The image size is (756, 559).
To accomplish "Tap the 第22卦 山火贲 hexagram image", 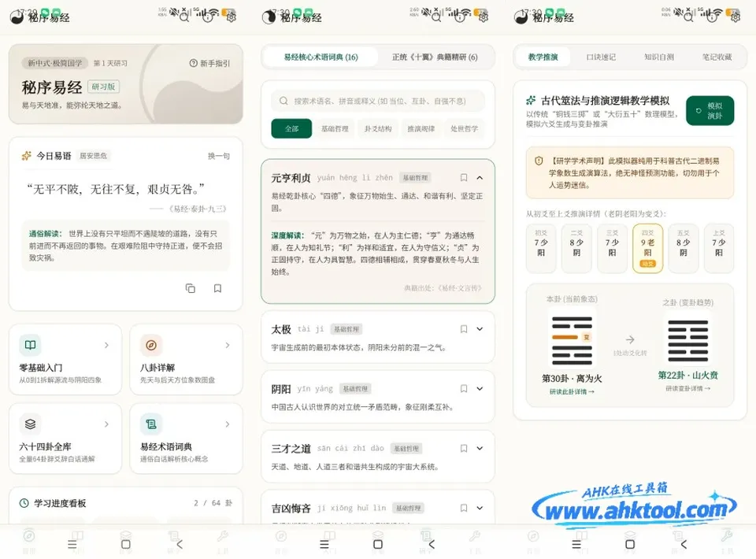I will pyautogui.click(x=688, y=341).
